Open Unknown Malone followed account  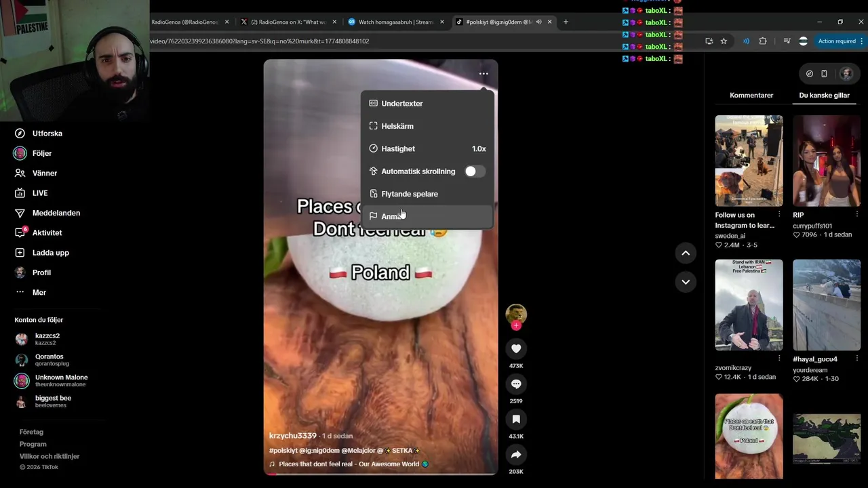52,381
